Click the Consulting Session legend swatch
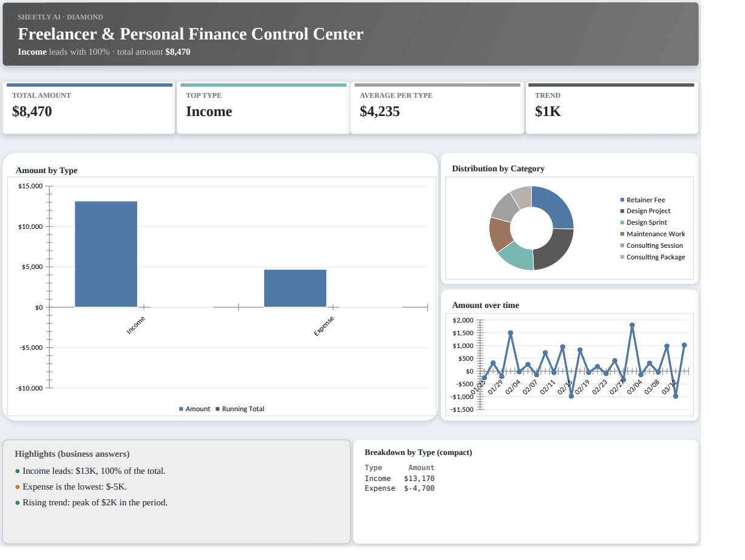Viewport: 745px width, 560px height. click(x=622, y=245)
